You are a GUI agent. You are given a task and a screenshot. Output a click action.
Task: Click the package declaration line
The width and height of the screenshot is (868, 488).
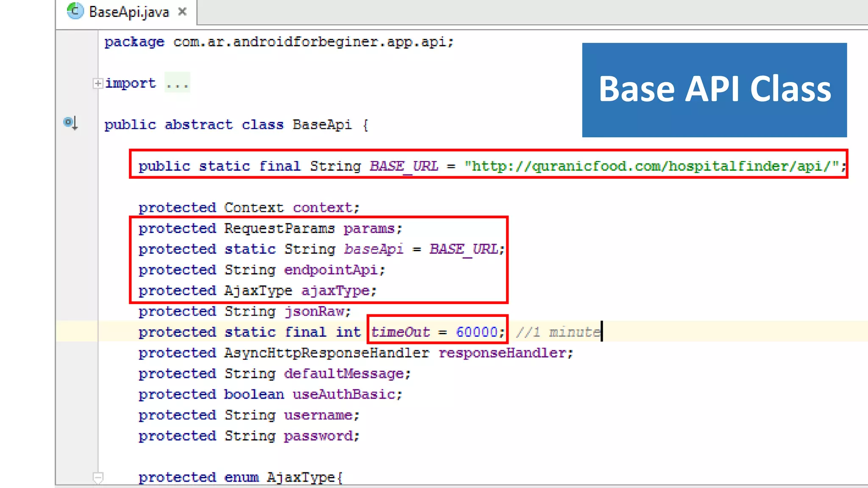(279, 42)
